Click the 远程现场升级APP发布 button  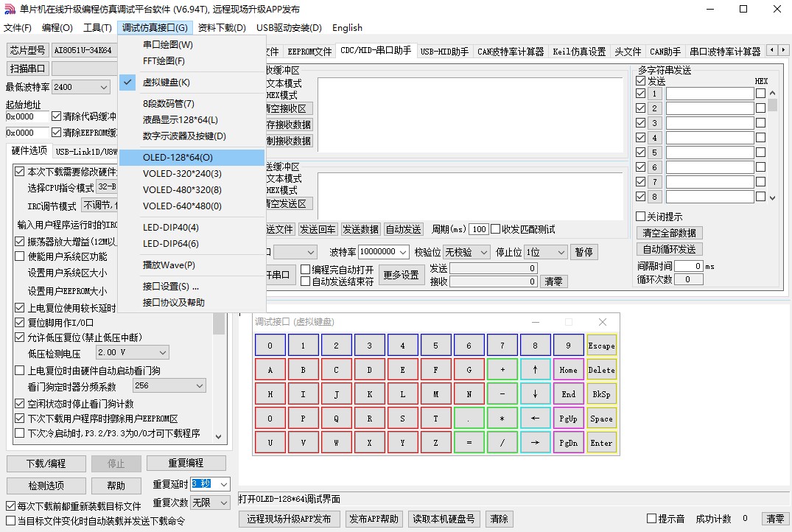coord(289,519)
